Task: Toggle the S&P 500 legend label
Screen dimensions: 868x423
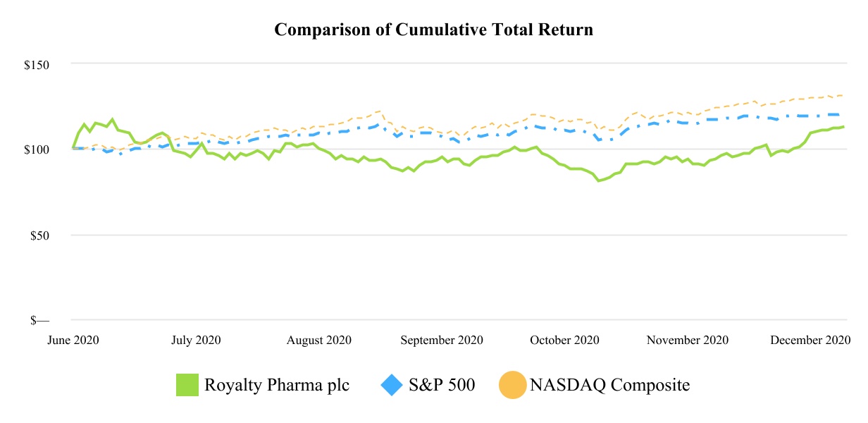Action: click(x=442, y=385)
